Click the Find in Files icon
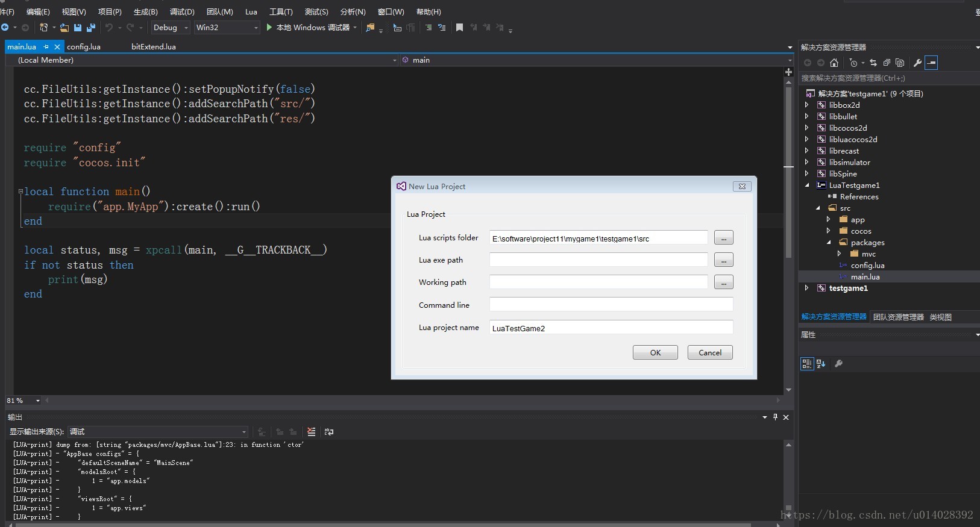Viewport: 980px width, 527px height. click(370, 28)
